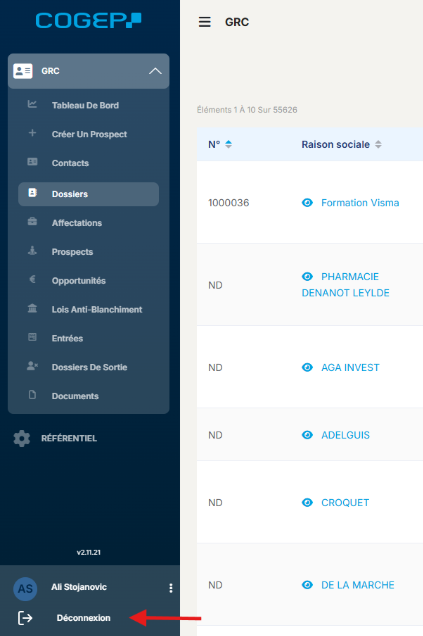
Task: Collapse the GRC menu chevron
Action: point(155,71)
